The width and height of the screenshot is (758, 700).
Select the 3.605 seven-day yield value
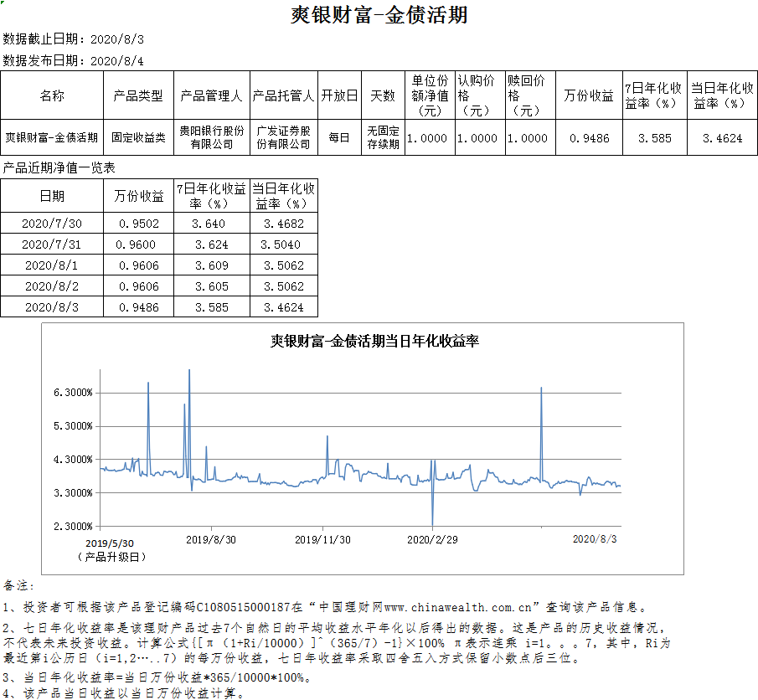(212, 286)
